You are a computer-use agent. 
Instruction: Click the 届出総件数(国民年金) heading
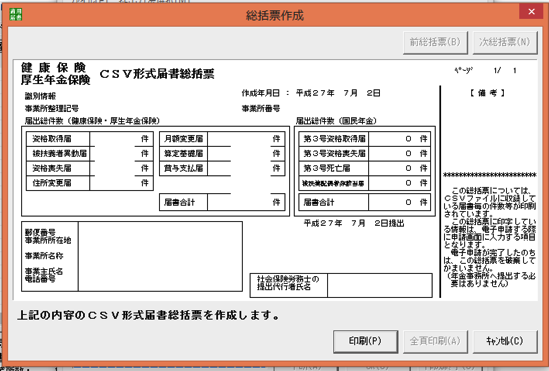336,121
